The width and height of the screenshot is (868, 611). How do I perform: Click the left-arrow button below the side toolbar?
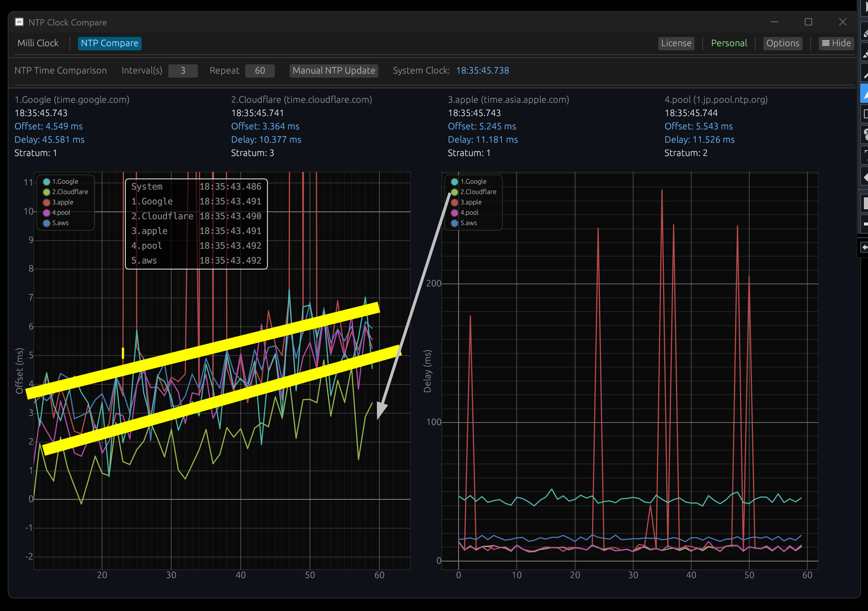click(864, 248)
